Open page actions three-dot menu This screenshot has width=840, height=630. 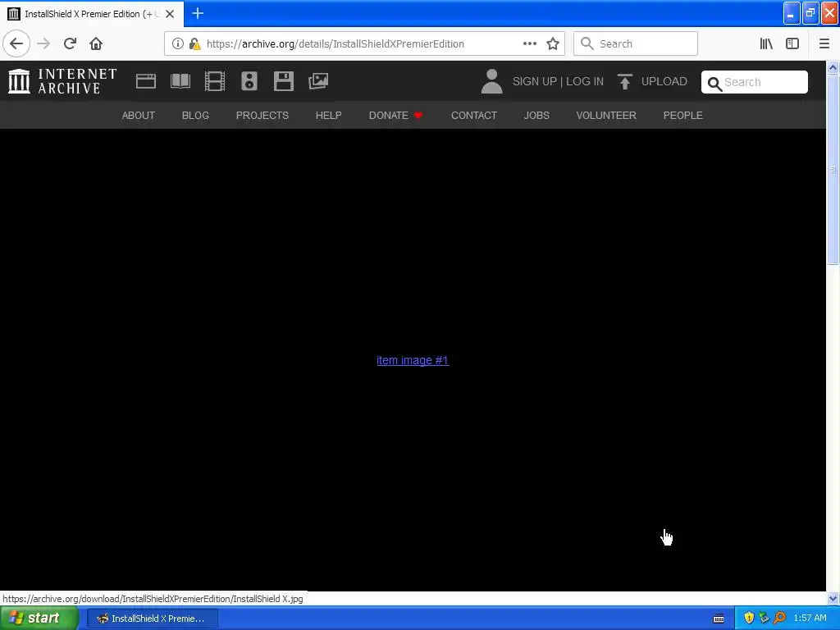click(x=529, y=43)
